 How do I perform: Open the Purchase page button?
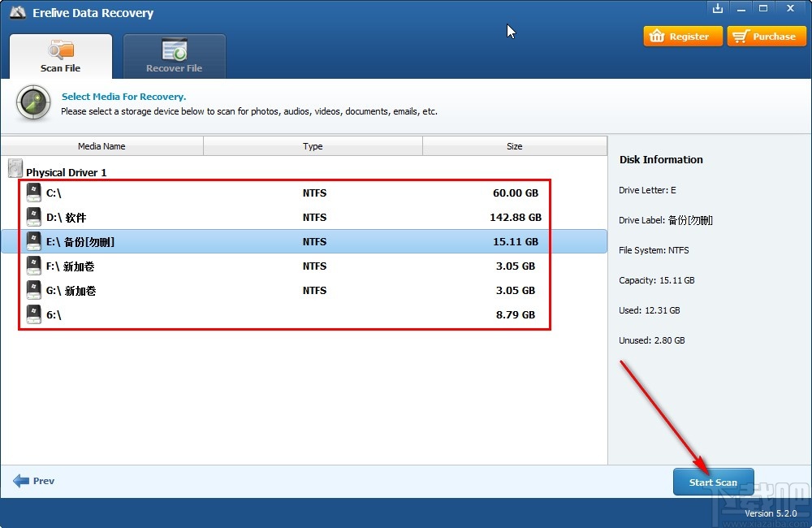click(x=767, y=37)
